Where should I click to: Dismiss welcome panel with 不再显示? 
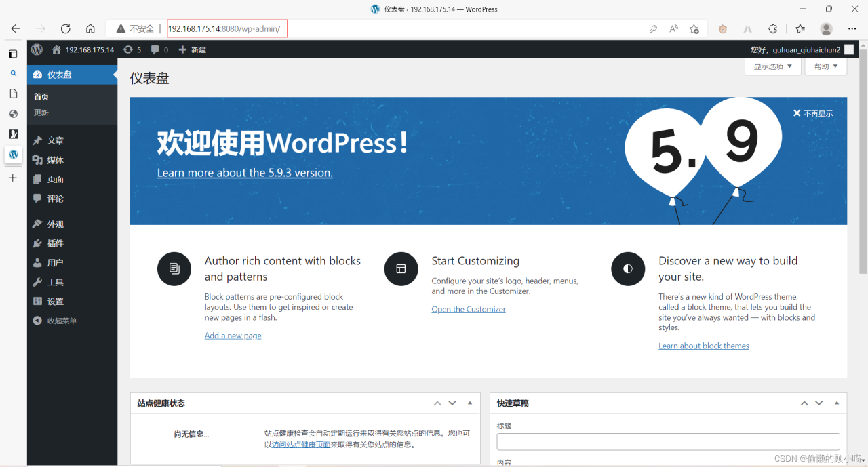[813, 113]
